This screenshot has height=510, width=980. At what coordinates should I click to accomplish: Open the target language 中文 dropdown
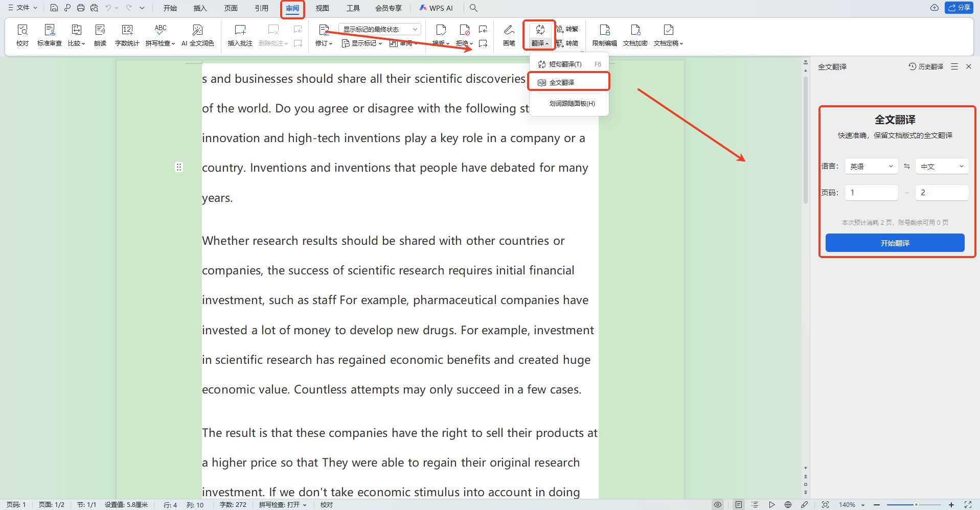(942, 166)
